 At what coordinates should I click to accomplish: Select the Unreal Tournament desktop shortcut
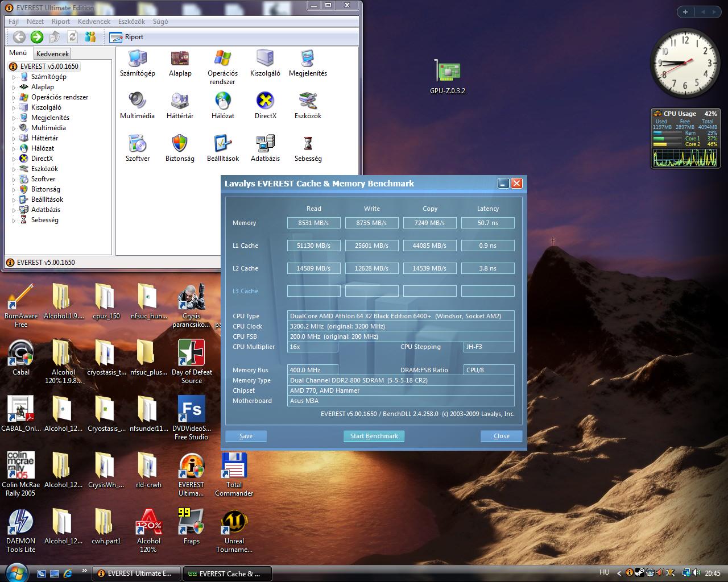coord(234,530)
